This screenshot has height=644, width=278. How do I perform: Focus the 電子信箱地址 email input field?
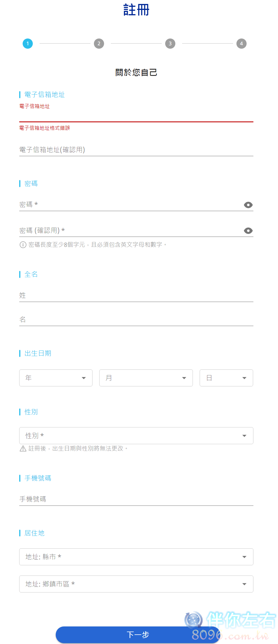tap(136, 115)
